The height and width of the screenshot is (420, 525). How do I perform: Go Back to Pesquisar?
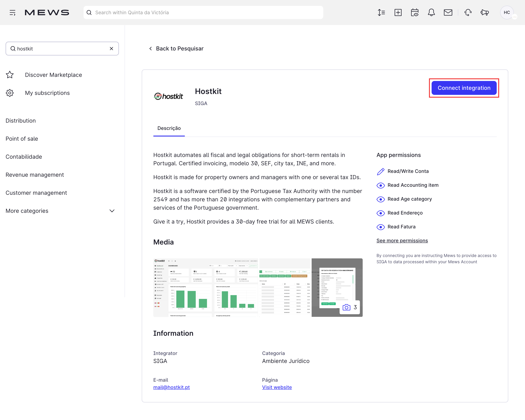pyautogui.click(x=180, y=49)
